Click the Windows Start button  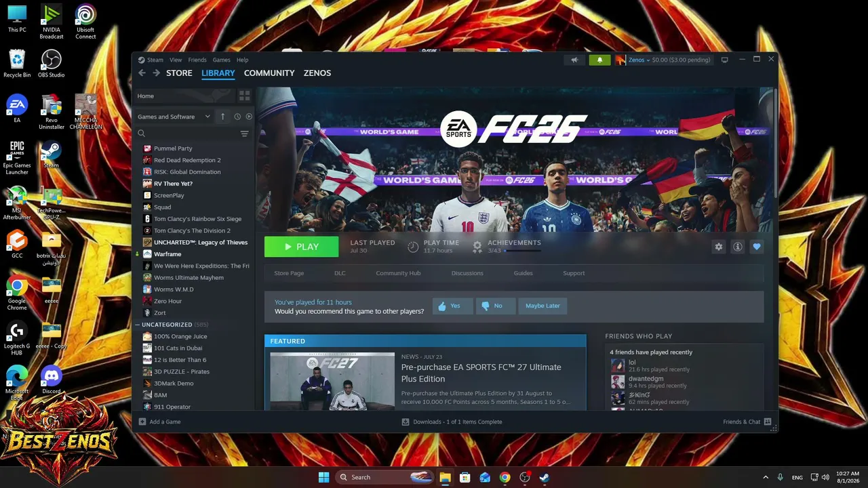(323, 477)
